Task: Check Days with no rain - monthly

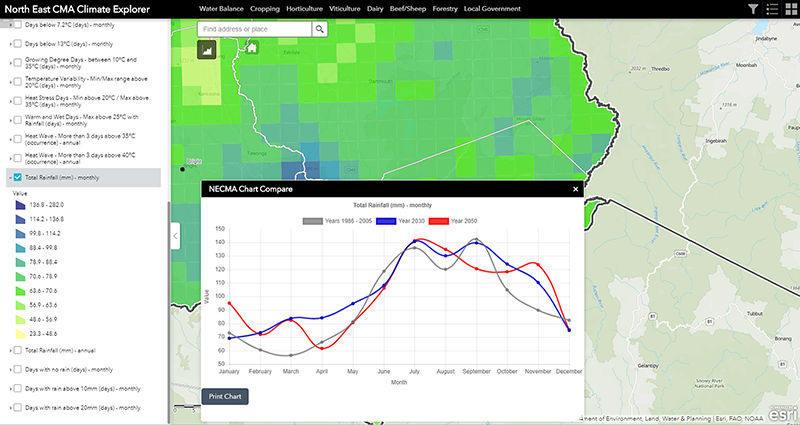Action: pos(18,369)
